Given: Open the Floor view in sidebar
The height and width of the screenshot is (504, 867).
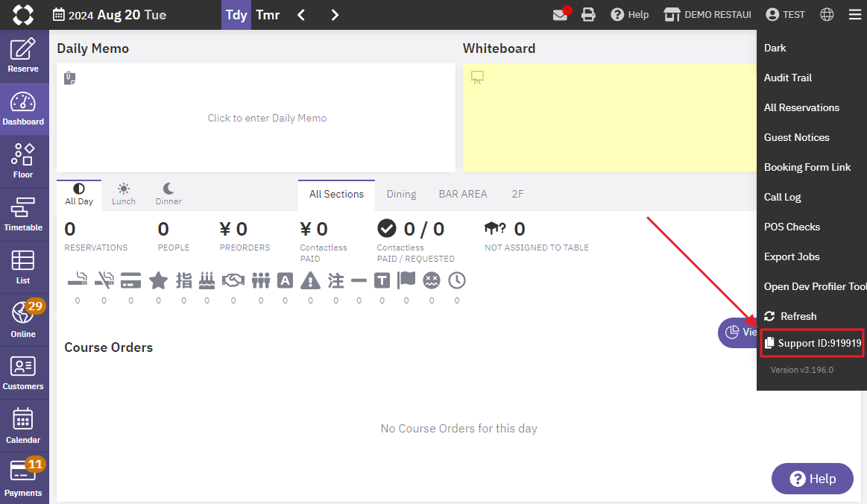Looking at the screenshot, I should tap(24, 161).
